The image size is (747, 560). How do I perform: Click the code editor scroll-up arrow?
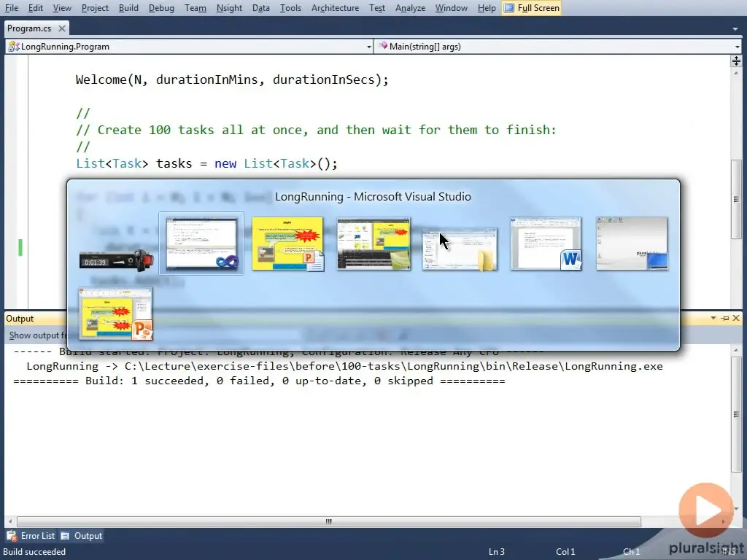pyautogui.click(x=736, y=73)
